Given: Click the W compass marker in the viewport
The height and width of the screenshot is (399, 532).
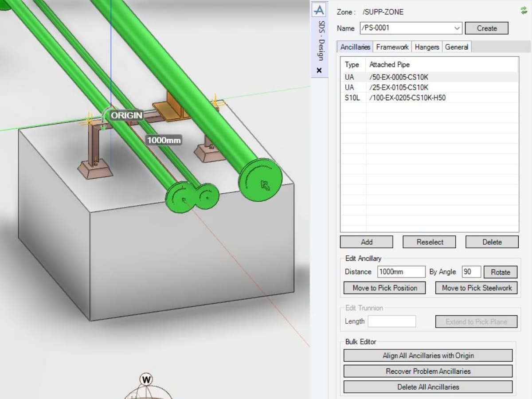Looking at the screenshot, I should (146, 379).
